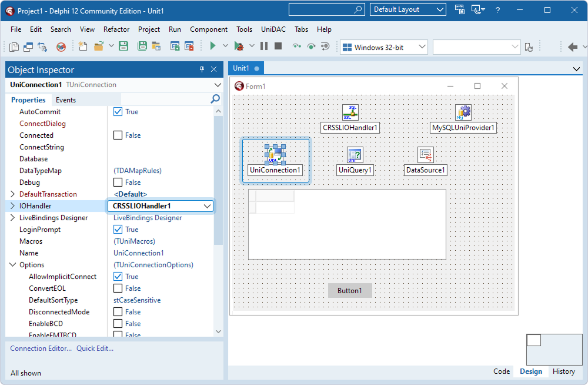Click the Step Over icon

coord(311,46)
